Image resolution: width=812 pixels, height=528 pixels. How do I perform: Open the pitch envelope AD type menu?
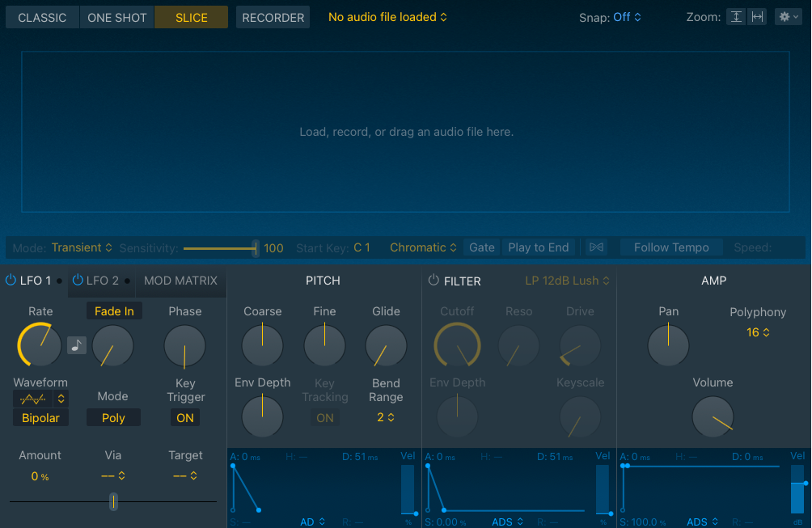tap(313, 522)
